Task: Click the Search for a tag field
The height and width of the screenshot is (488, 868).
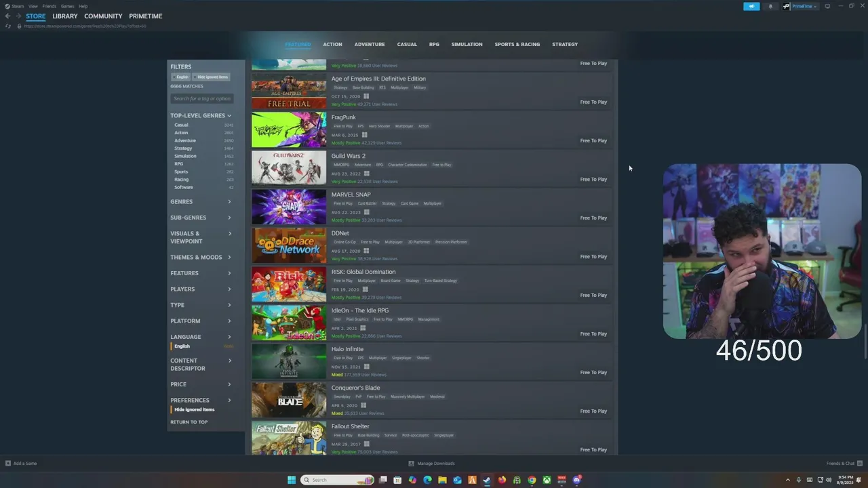Action: click(x=201, y=99)
